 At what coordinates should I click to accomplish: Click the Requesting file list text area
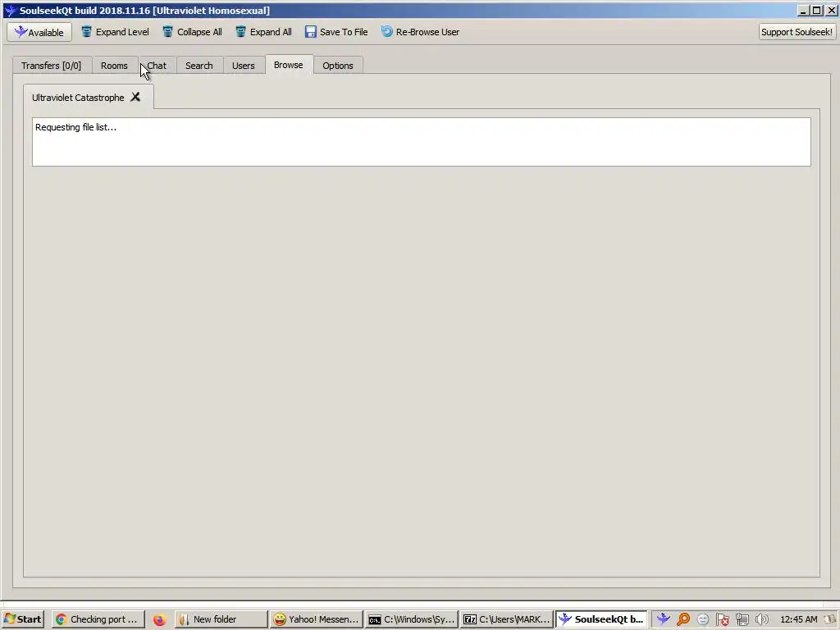(x=421, y=142)
